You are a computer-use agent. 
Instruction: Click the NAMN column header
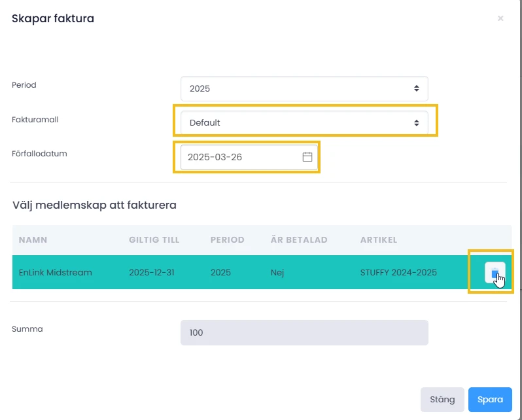[x=33, y=240]
